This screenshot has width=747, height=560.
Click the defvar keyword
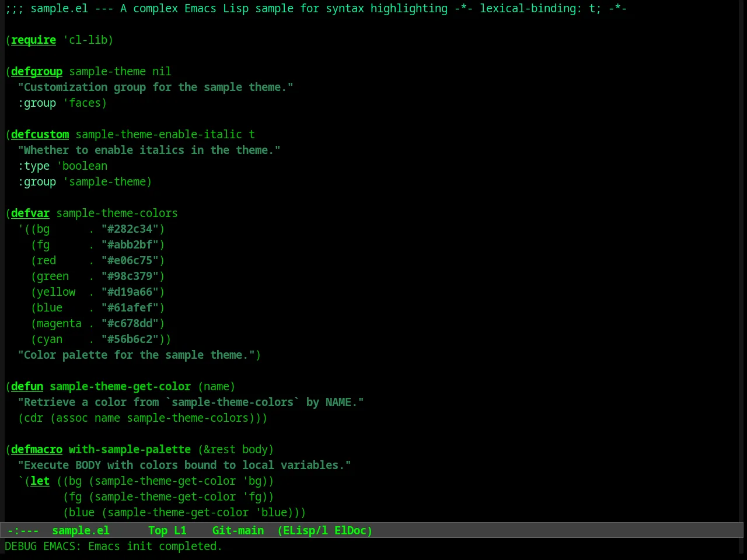[x=30, y=213]
